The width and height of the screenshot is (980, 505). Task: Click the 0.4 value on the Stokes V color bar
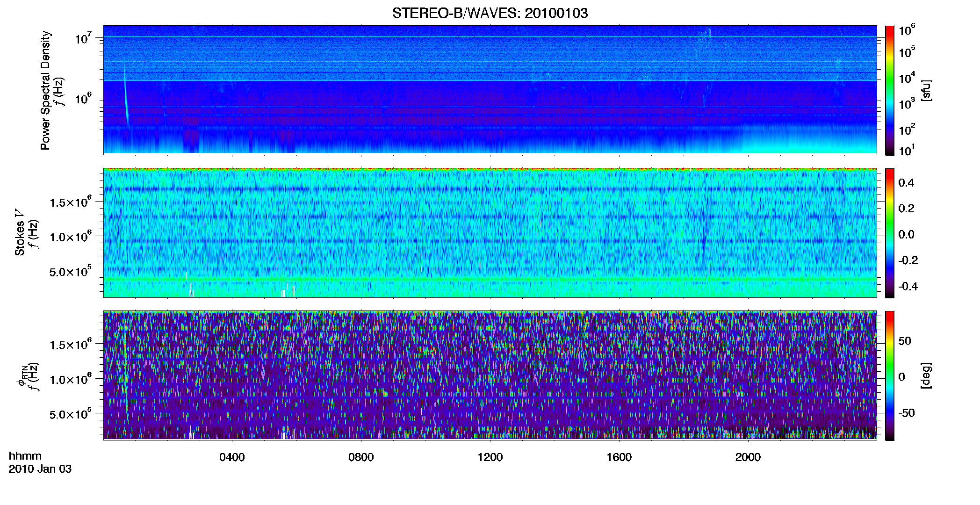(906, 183)
